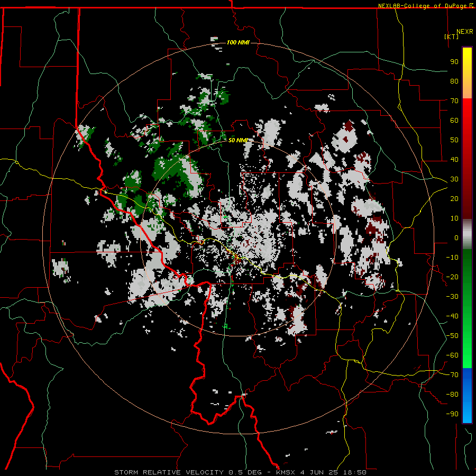Click the positive 50 scale value
This screenshot has height=476, width=476.
point(454,140)
